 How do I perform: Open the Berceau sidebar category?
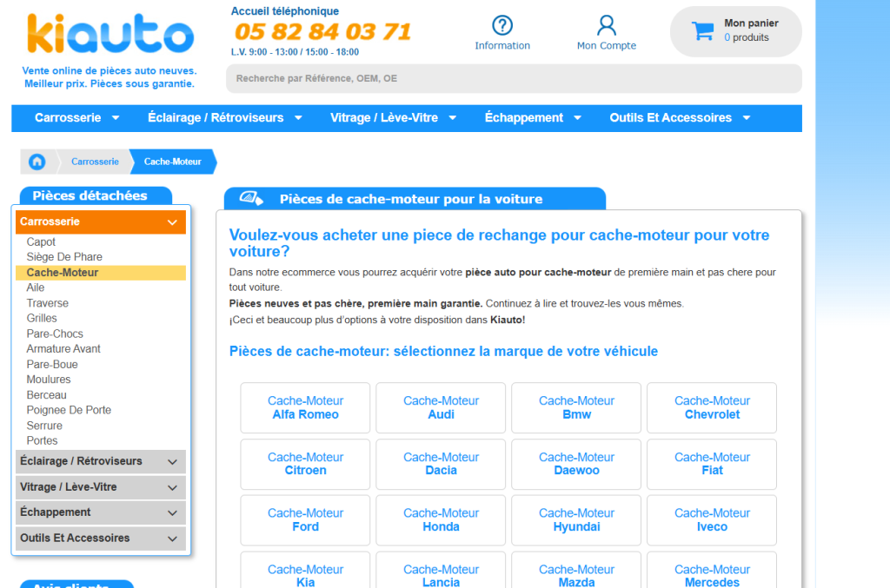pos(46,395)
